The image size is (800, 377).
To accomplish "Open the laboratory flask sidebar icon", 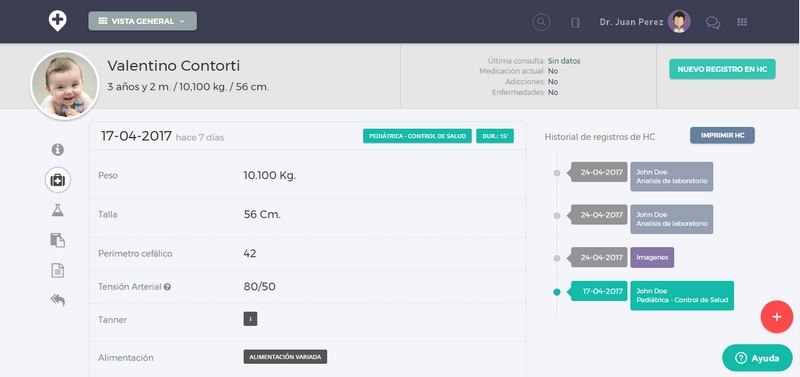I will click(x=58, y=210).
